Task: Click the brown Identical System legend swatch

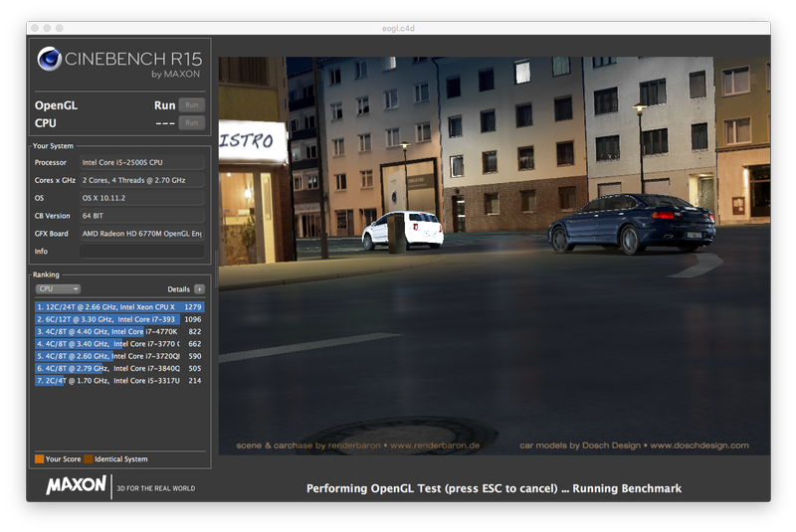Action: point(90,459)
